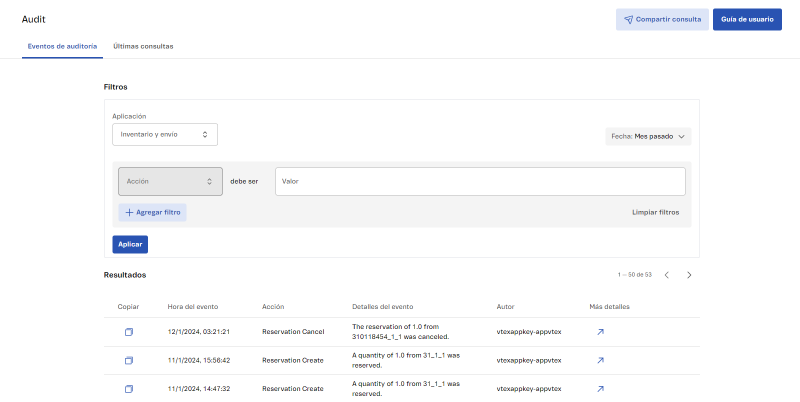Copy the 14:47:32 Reservation Create event
The image size is (800, 402).
tap(128, 388)
